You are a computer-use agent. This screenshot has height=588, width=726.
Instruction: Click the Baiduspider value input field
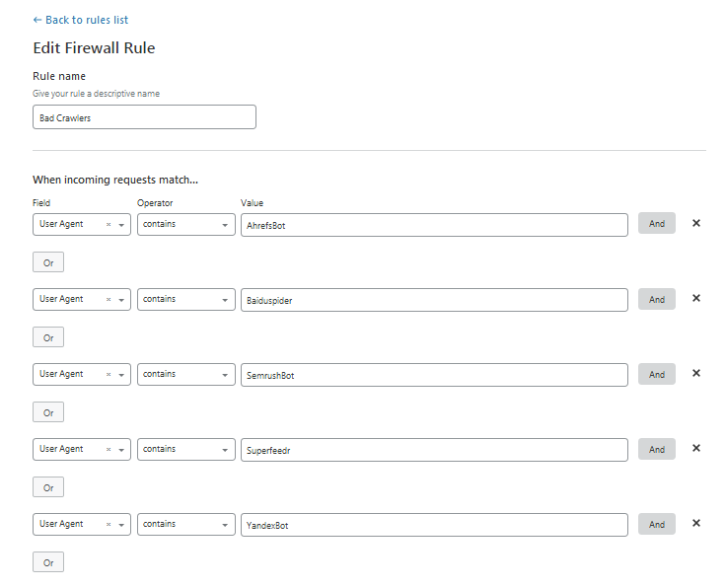(434, 300)
